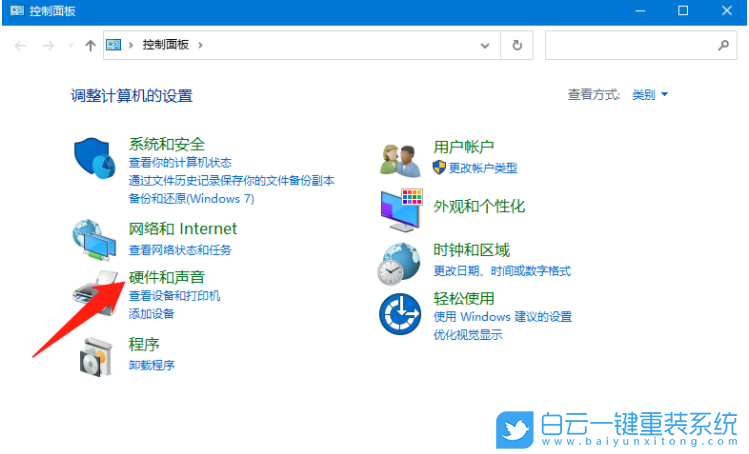
Task: Open 硬件和声音 category
Action: (x=167, y=277)
